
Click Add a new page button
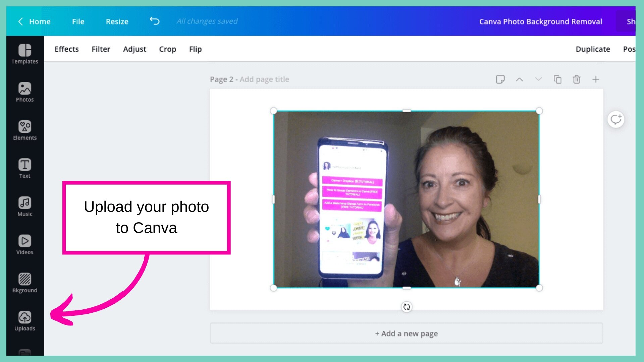tap(407, 333)
